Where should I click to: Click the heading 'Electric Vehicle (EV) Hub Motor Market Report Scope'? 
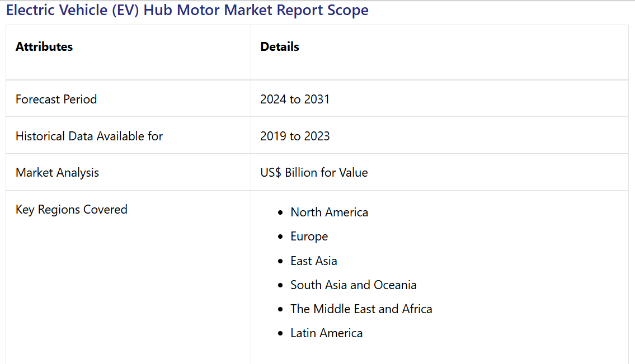coord(187,10)
